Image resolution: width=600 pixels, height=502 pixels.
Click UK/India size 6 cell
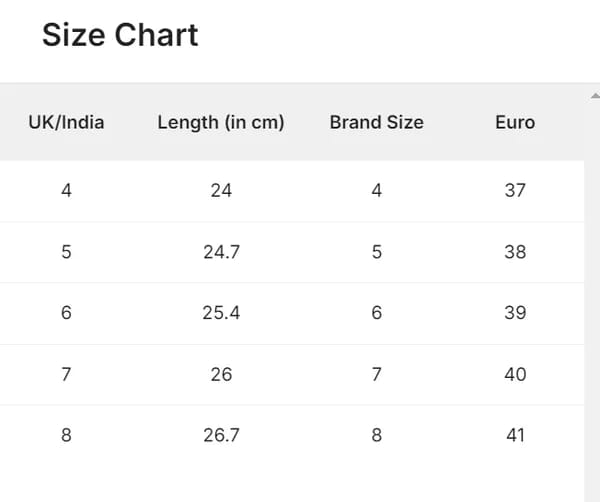[66, 313]
